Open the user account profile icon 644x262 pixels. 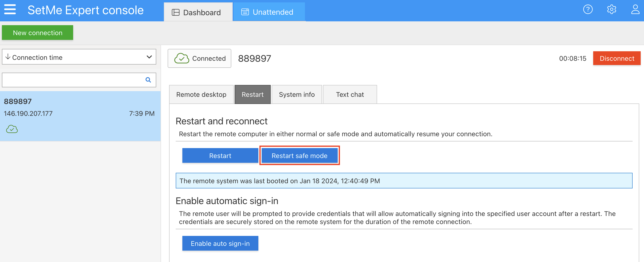635,10
